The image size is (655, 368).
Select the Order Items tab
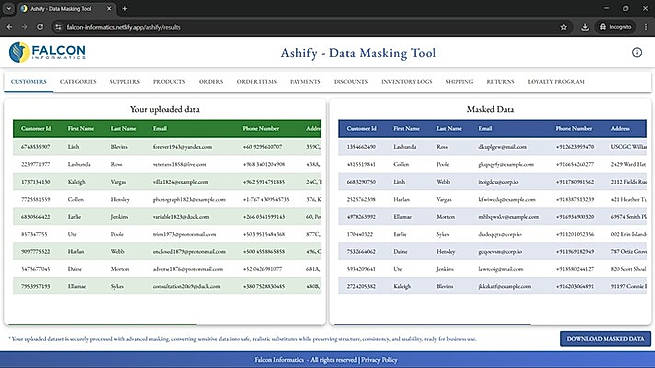point(256,82)
